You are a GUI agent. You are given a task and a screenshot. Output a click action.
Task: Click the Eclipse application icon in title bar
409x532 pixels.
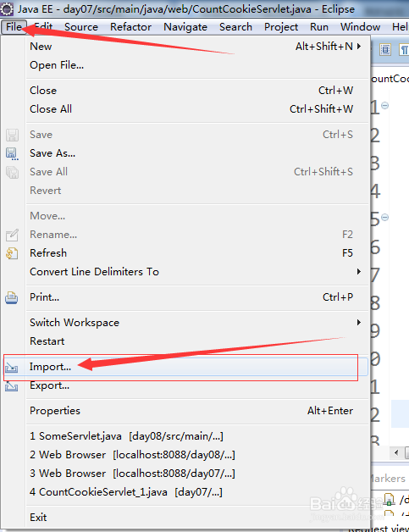coord(7,8)
